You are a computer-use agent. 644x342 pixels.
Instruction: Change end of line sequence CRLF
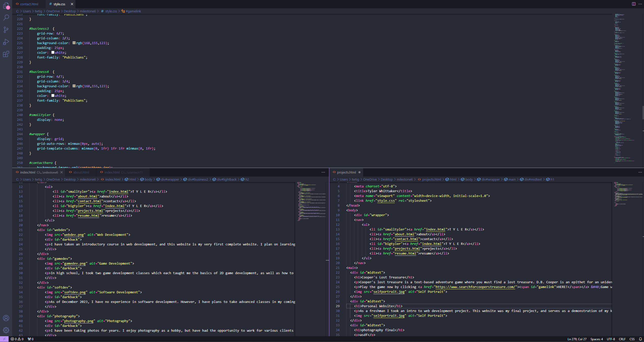point(622,339)
